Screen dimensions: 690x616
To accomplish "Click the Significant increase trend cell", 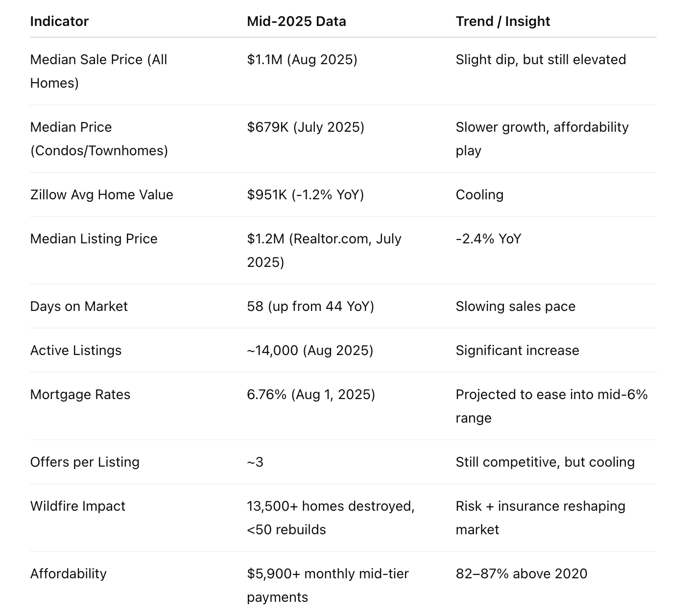I will pyautogui.click(x=517, y=351).
